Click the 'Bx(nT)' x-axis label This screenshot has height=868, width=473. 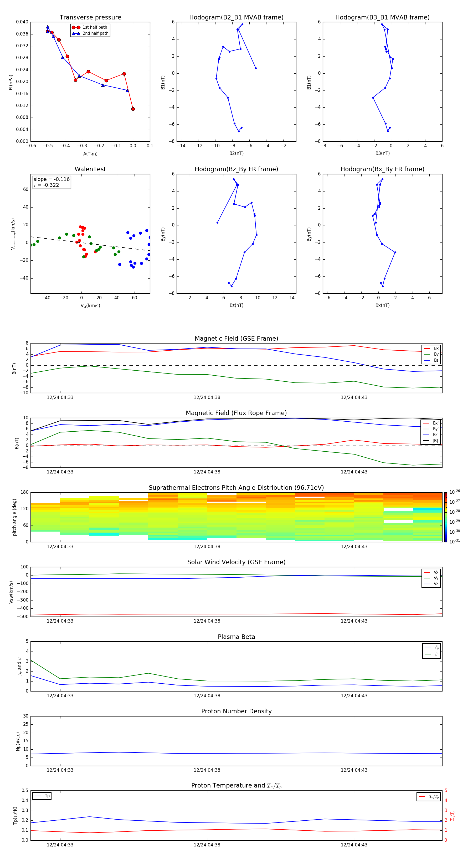point(382,305)
